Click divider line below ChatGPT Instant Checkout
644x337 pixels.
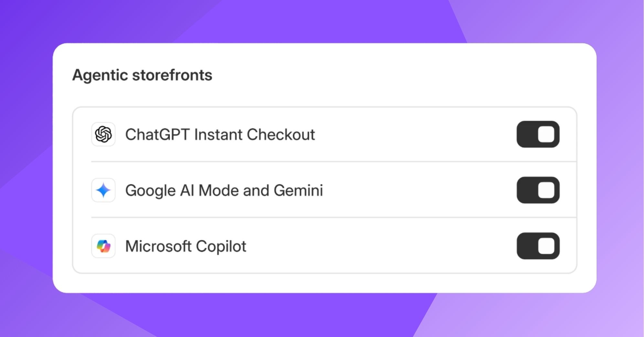point(323,161)
